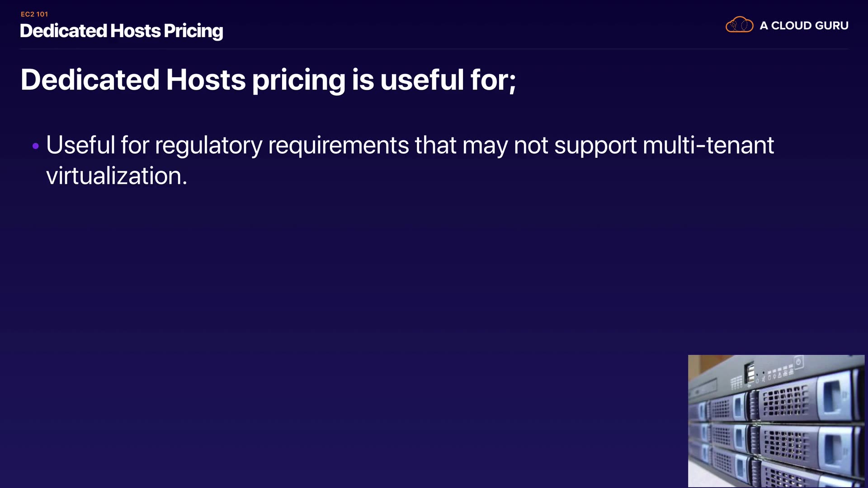Screen dimensions: 868x488
Task: Click the word "requirements" in the bullet
Action: 338,145
